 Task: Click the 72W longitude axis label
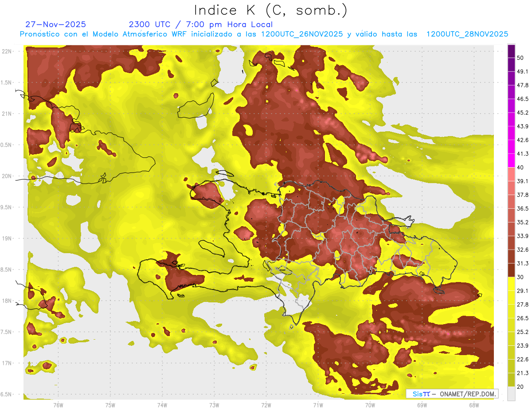coord(266,405)
